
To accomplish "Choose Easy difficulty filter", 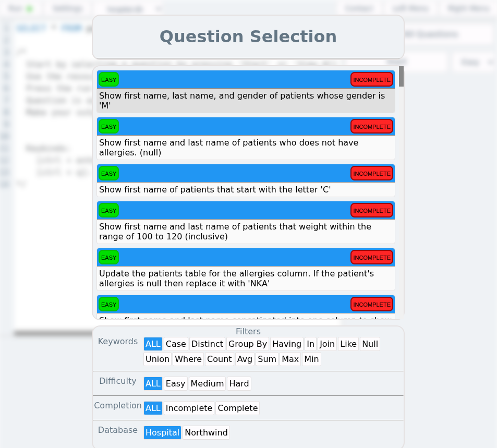I will pyautogui.click(x=175, y=384).
